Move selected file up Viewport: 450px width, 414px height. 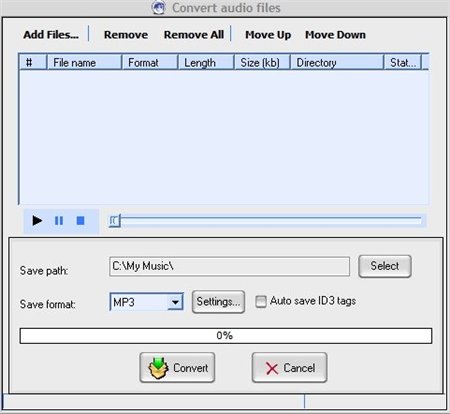click(268, 35)
